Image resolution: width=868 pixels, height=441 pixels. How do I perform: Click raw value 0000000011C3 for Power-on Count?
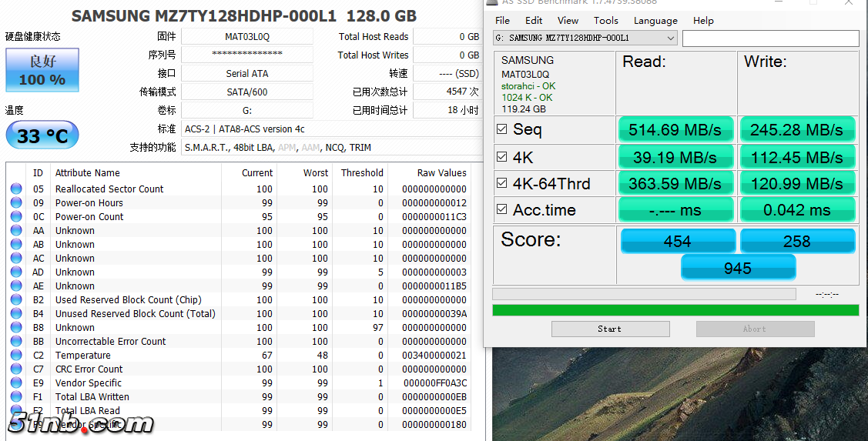434,216
